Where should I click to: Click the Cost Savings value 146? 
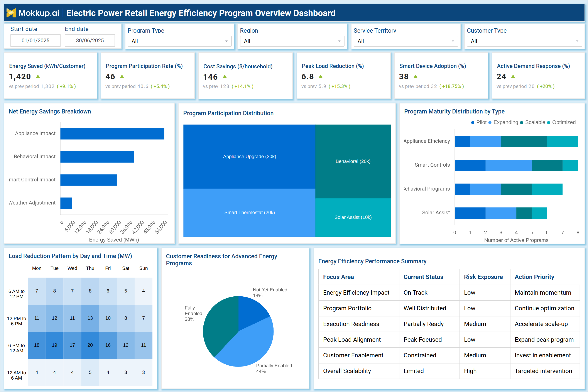pyautogui.click(x=210, y=77)
